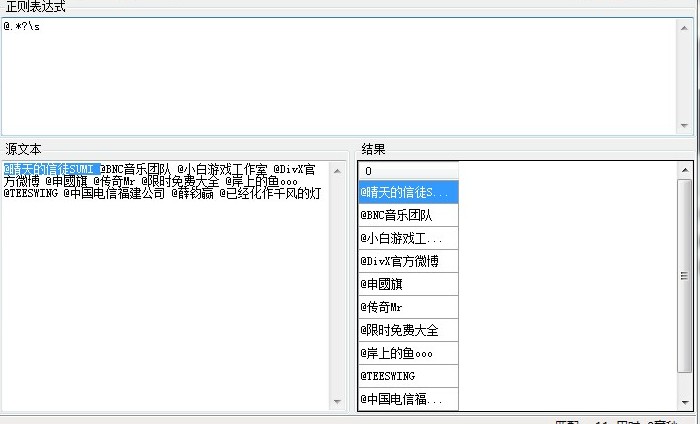Image resolution: width=700 pixels, height=424 pixels.
Task: Click the 源文本 label
Action: 23,149
